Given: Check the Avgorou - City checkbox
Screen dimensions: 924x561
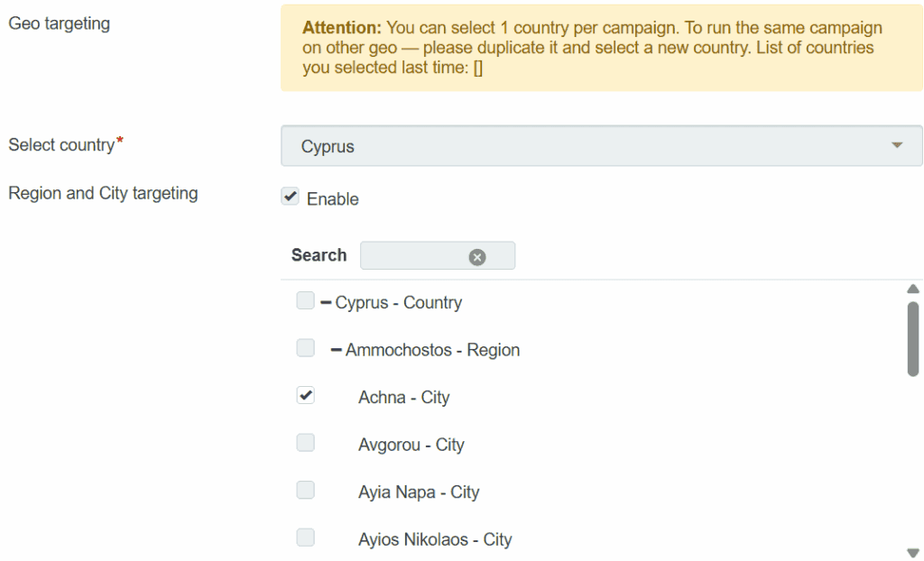Looking at the screenshot, I should (x=306, y=443).
